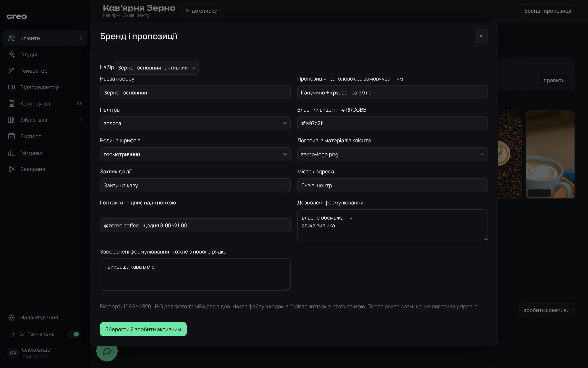The image size is (588, 368).
Task: Go to Метрики in the sidebar
Action: point(45,153)
